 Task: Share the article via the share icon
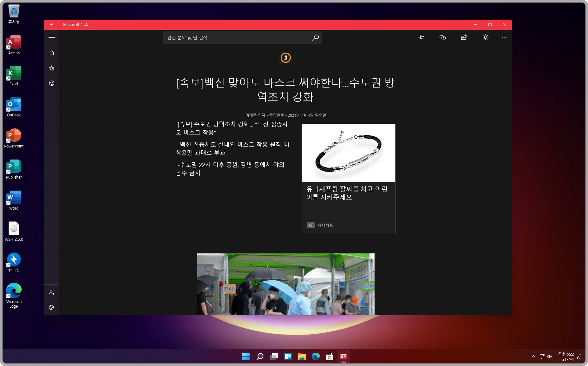pyautogui.click(x=463, y=37)
